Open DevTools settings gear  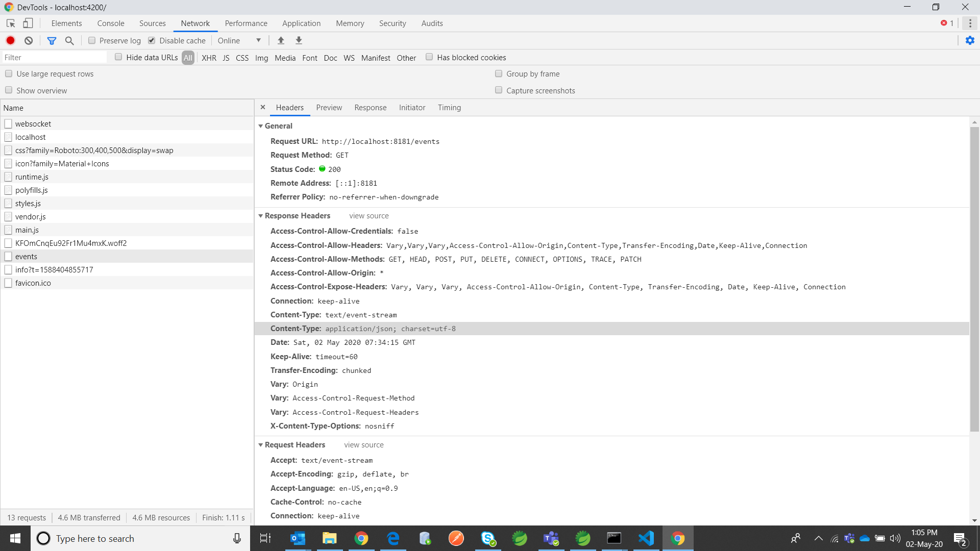tap(970, 40)
